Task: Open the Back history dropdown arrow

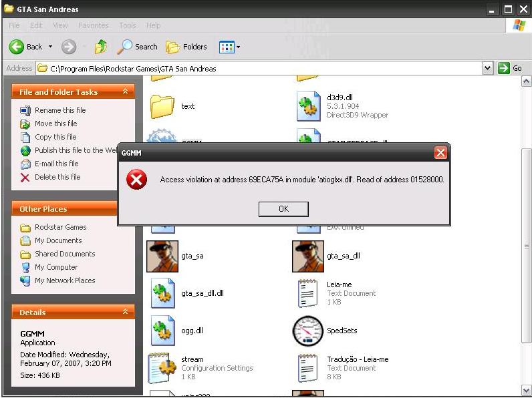Action: click(x=51, y=47)
